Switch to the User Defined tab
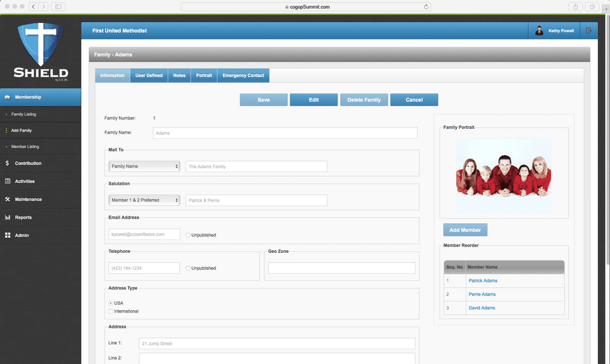Viewport: 610px width, 364px height. coord(149,76)
